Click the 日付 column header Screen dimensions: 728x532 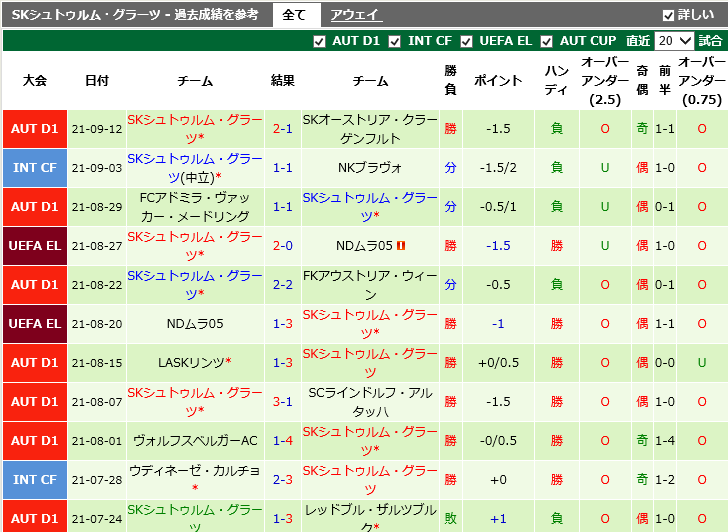pyautogui.click(x=97, y=81)
